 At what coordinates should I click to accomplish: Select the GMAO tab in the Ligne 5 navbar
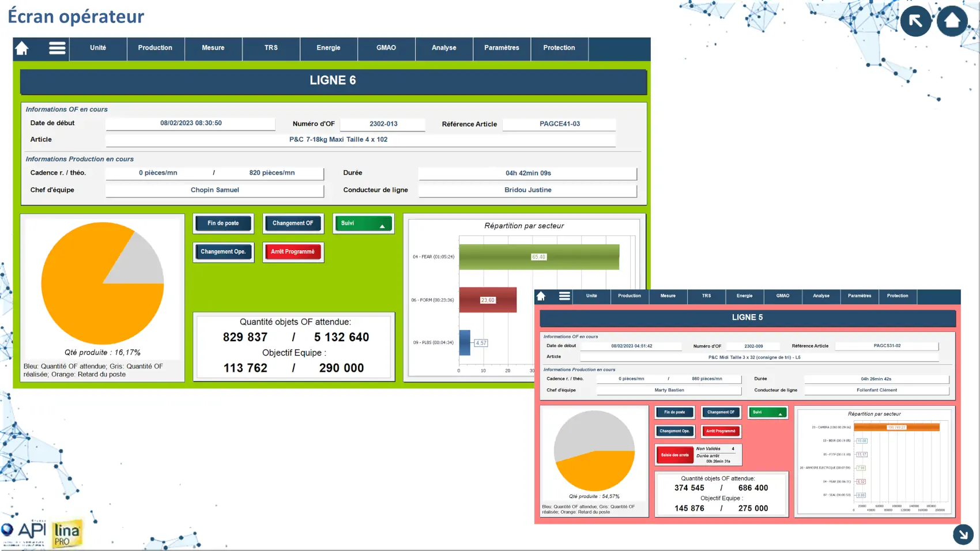point(782,296)
